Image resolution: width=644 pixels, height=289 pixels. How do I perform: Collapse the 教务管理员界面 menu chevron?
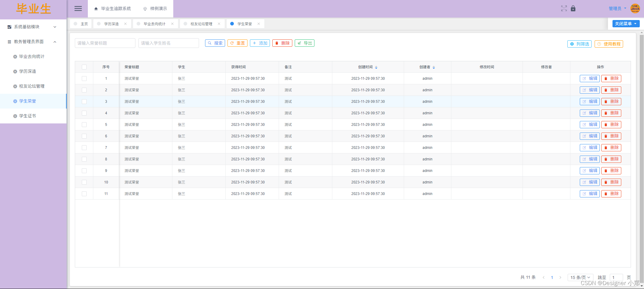coord(55,42)
